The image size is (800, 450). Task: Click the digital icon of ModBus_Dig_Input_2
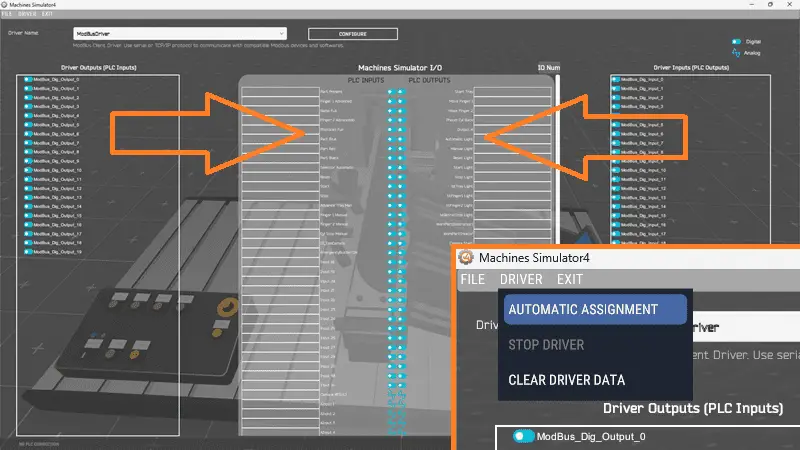point(616,97)
